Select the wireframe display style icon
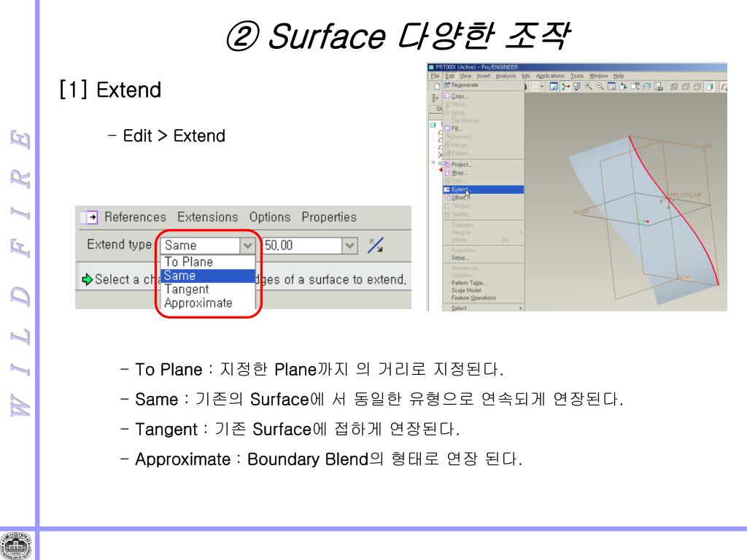 674,87
